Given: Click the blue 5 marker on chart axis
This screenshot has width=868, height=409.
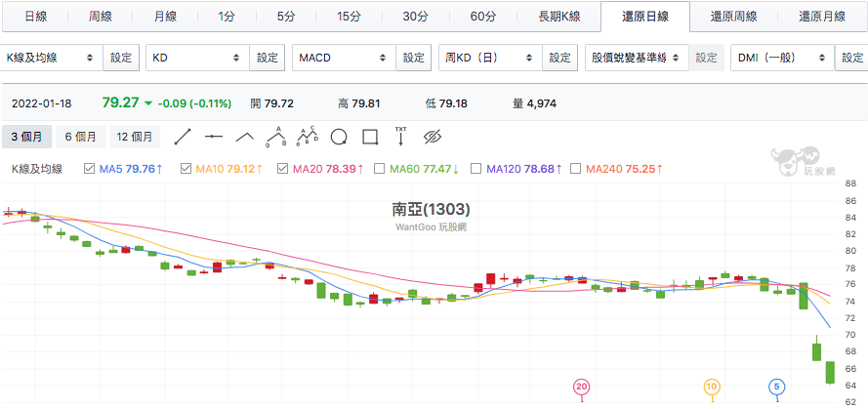Looking at the screenshot, I should 777,387.
